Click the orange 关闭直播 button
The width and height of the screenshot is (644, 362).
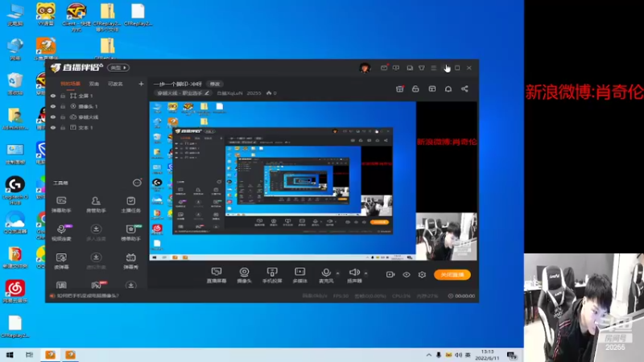pyautogui.click(x=452, y=274)
